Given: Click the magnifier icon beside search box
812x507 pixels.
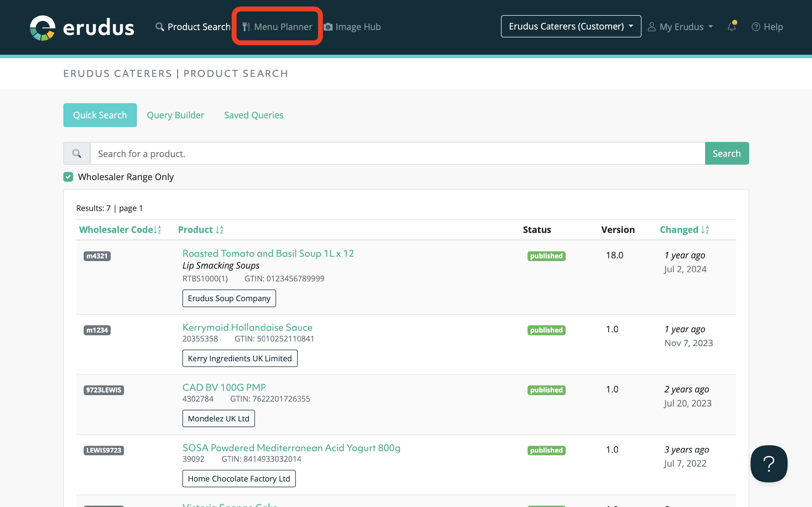Looking at the screenshot, I should pos(77,154).
